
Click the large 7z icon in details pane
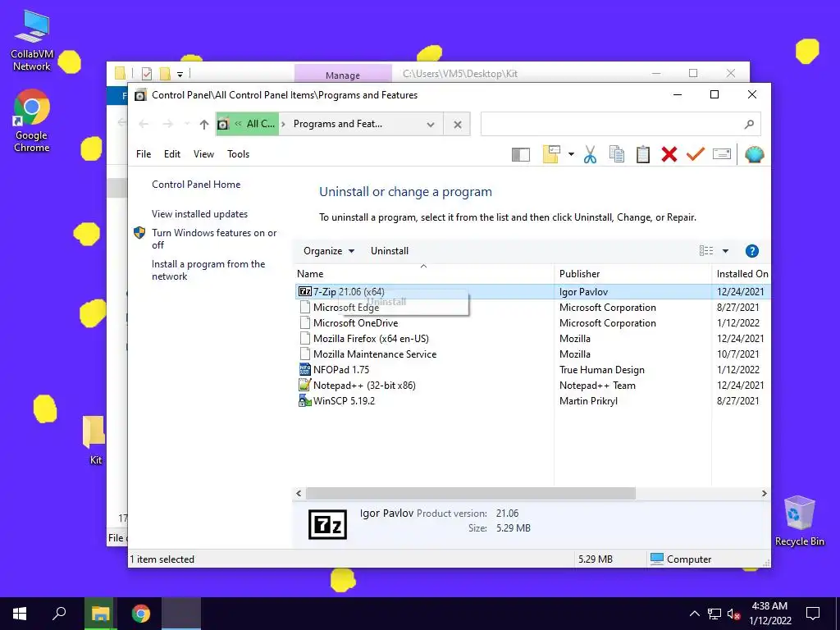coord(327,524)
